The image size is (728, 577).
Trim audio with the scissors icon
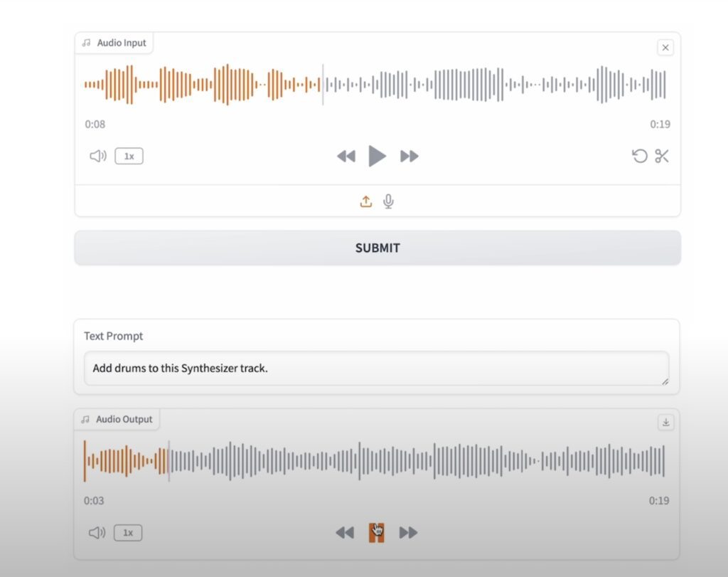662,157
